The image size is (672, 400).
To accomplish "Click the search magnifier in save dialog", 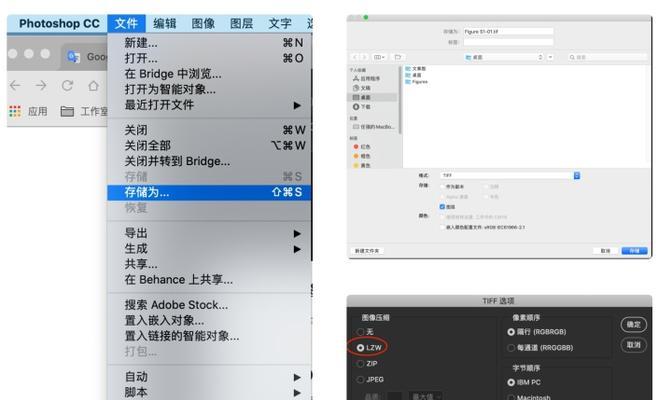I will pos(572,57).
